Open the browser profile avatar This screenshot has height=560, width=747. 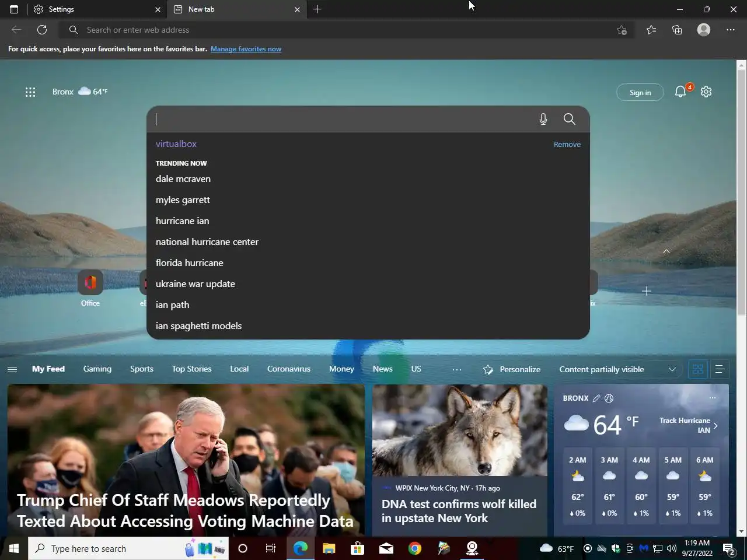704,30
